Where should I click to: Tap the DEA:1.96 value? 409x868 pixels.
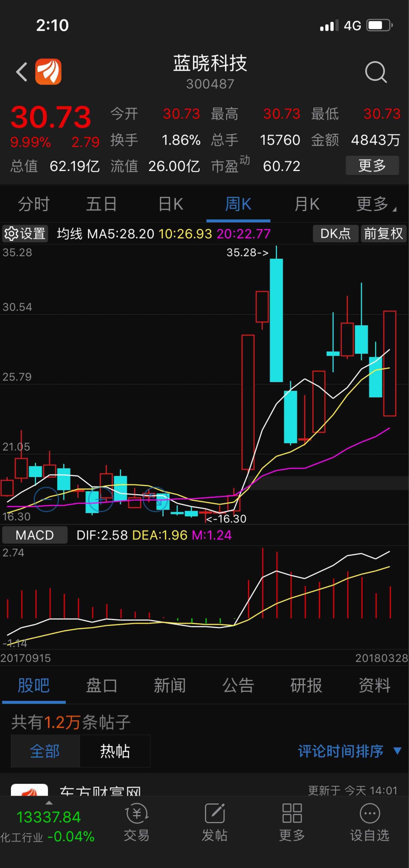tap(160, 535)
